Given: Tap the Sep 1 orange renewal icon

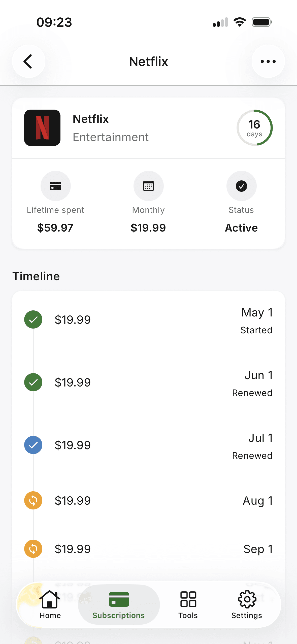Looking at the screenshot, I should [x=33, y=549].
